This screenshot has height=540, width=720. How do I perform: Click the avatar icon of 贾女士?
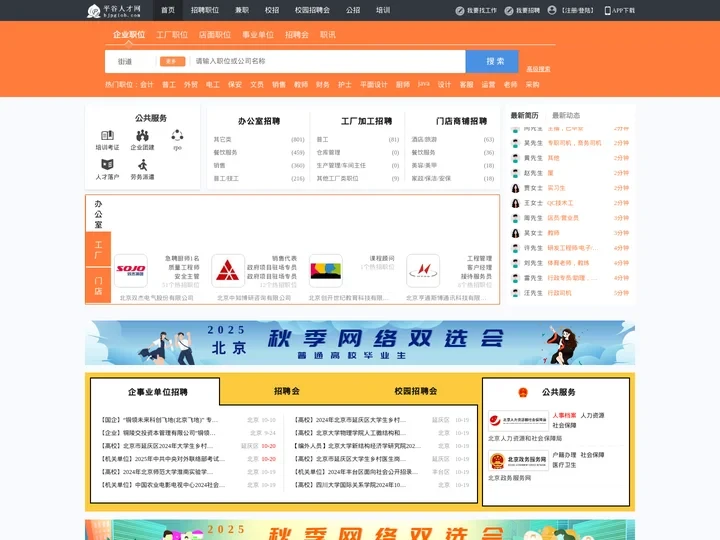[516, 188]
